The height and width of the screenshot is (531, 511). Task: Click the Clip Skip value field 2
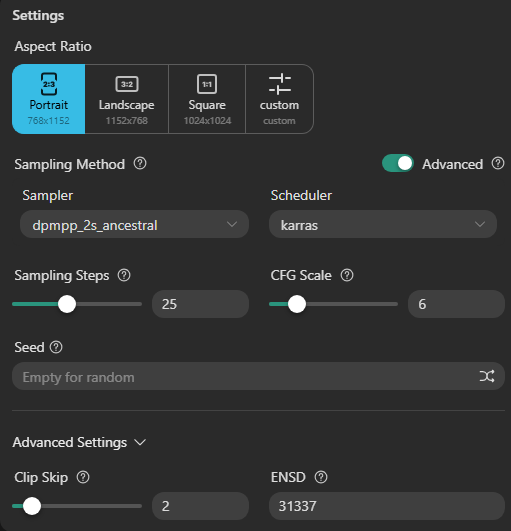point(200,506)
